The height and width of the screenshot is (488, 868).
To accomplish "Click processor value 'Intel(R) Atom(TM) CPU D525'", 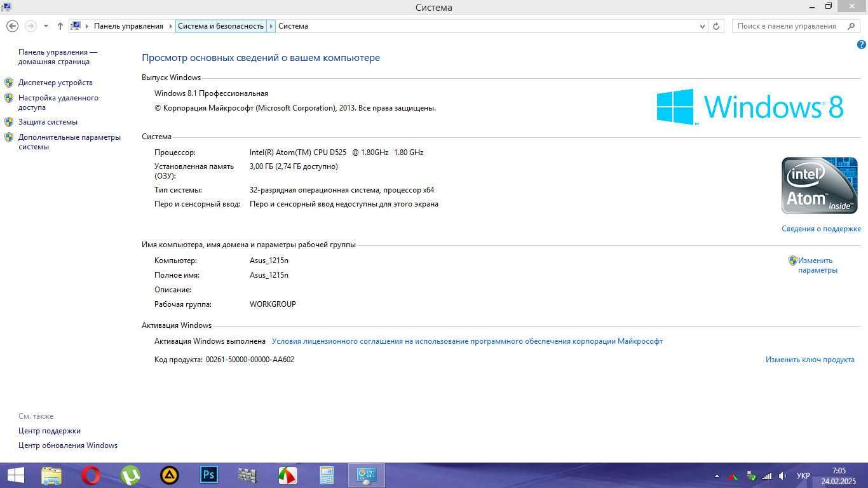I will point(298,152).
